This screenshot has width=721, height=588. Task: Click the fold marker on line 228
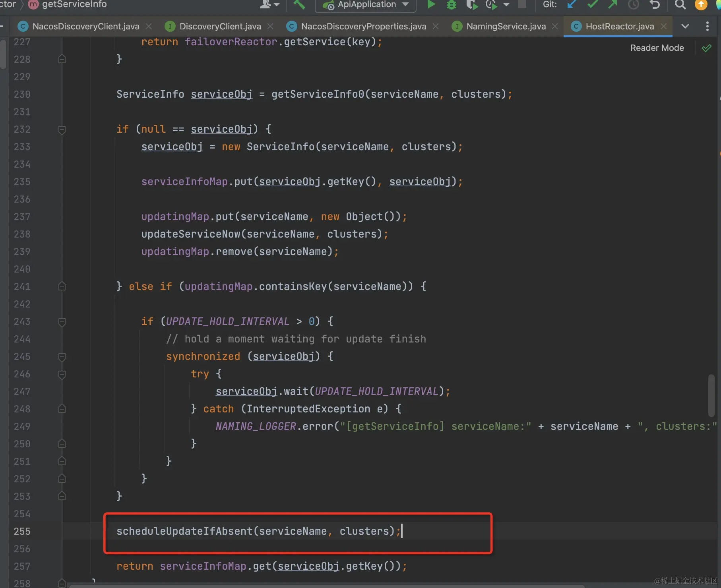(62, 60)
